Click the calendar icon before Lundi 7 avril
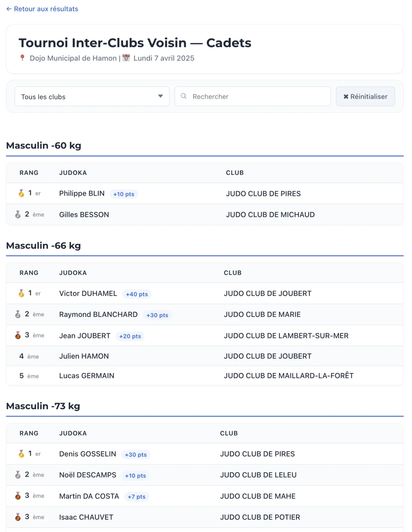Screen dimensions: 412x532 (126, 58)
